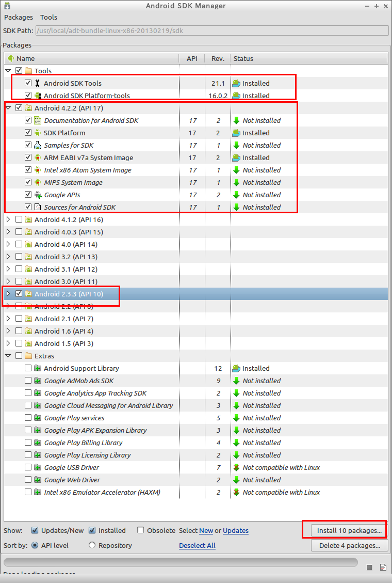Viewport: 392px width, 583px height.
Task: Toggle the Installed show checkbox
Action: tap(92, 530)
